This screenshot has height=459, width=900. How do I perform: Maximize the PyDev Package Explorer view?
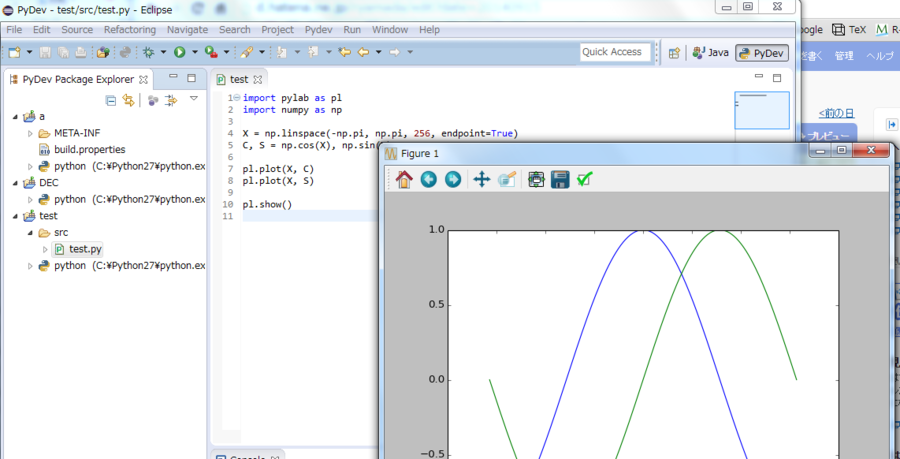coord(192,78)
